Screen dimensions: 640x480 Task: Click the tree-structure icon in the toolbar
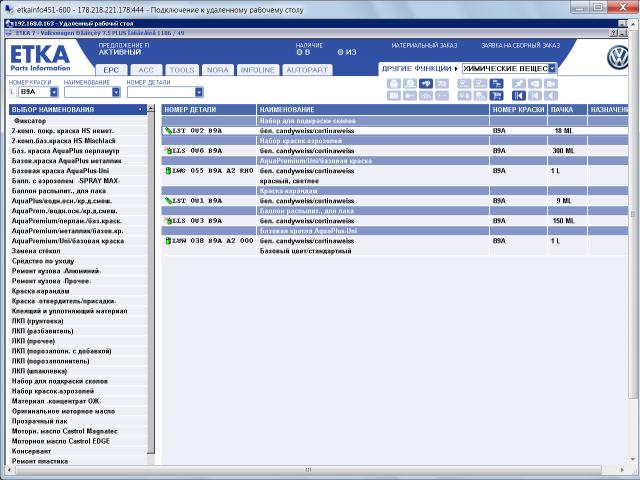click(x=496, y=84)
